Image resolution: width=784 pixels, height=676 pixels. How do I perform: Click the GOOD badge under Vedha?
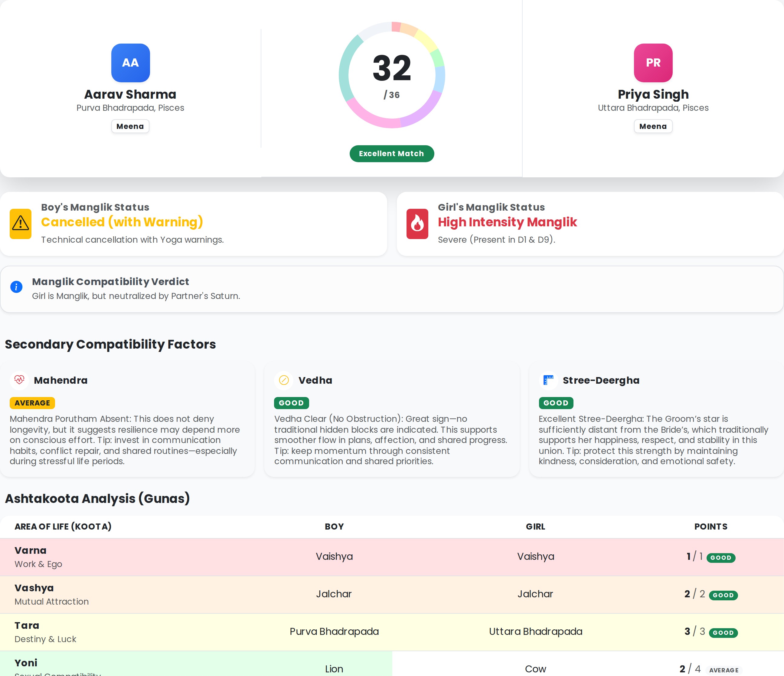tap(291, 403)
